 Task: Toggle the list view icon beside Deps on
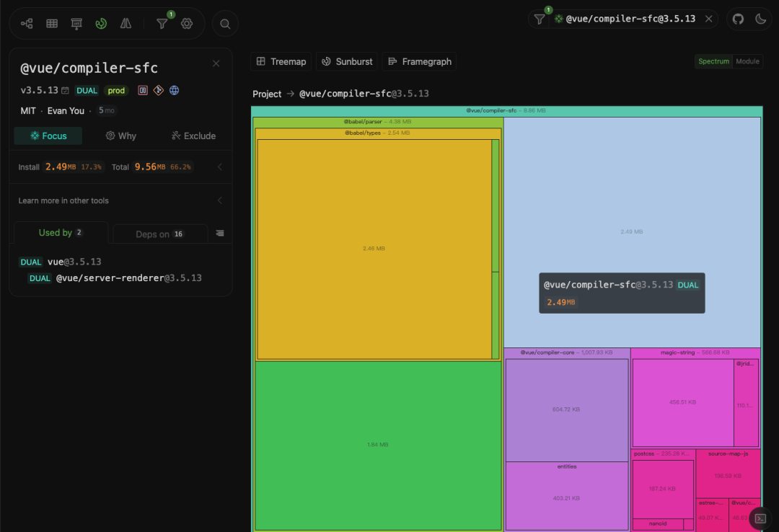220,234
